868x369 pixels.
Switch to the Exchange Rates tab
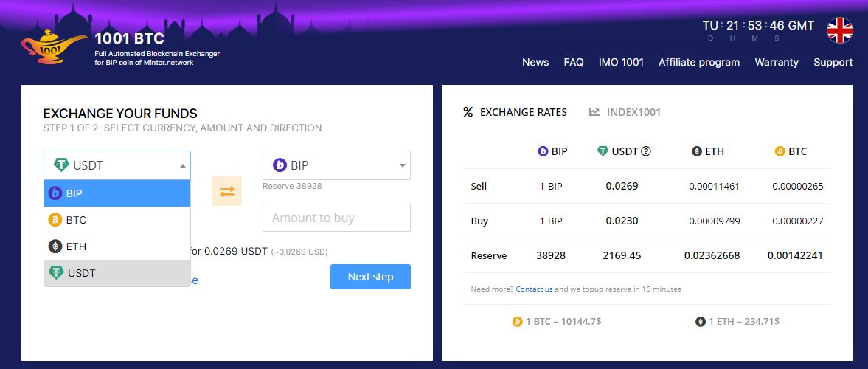[515, 112]
